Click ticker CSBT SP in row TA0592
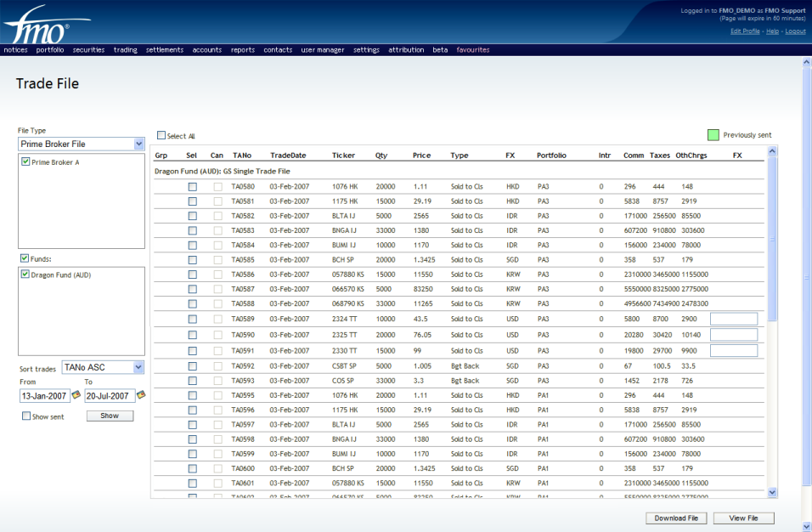The height and width of the screenshot is (532, 812). click(344, 366)
